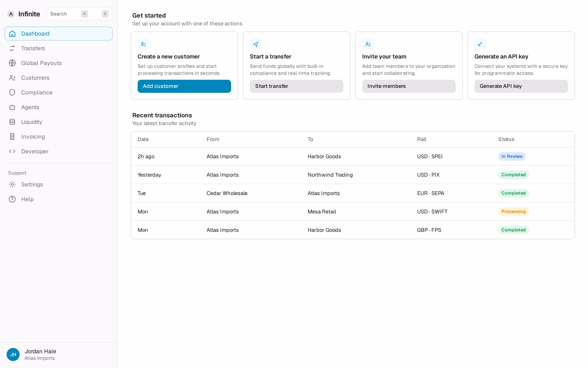Image resolution: width=588 pixels, height=368 pixels.
Task: Click the Invoicing receipt icon
Action: point(12,137)
